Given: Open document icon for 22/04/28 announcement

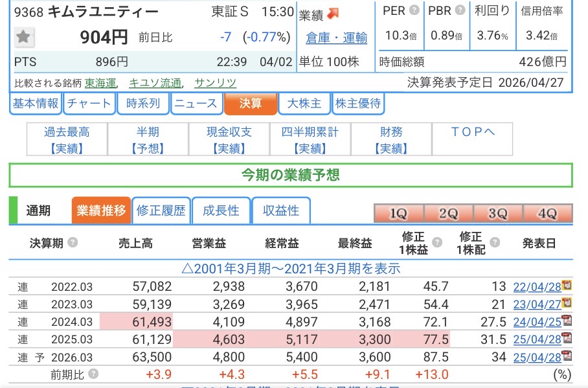Looking at the screenshot, I should tap(567, 285).
